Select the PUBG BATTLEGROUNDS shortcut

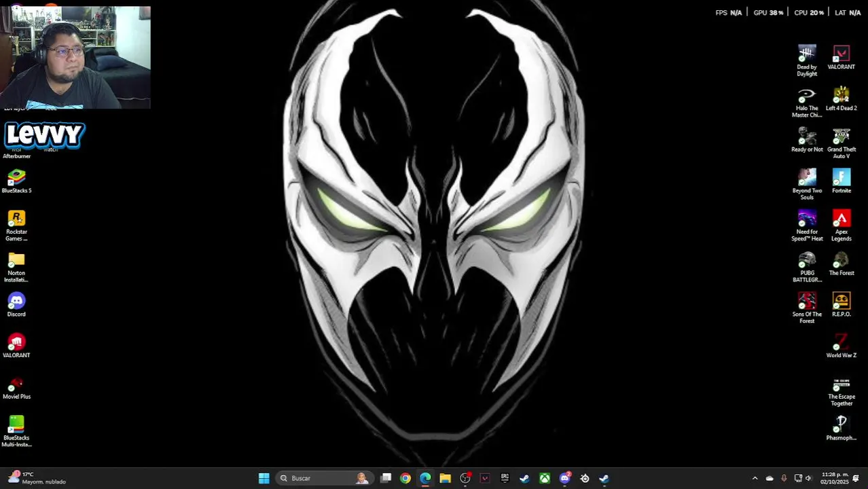pyautogui.click(x=807, y=267)
